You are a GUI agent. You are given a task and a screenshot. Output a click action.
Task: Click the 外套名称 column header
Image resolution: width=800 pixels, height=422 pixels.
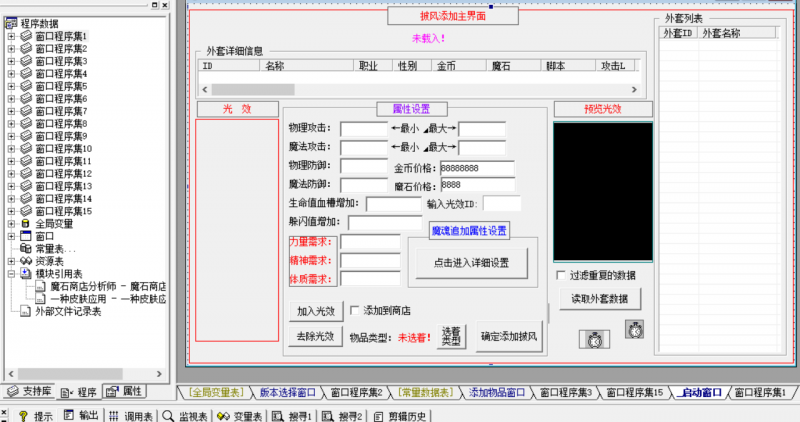(x=736, y=33)
